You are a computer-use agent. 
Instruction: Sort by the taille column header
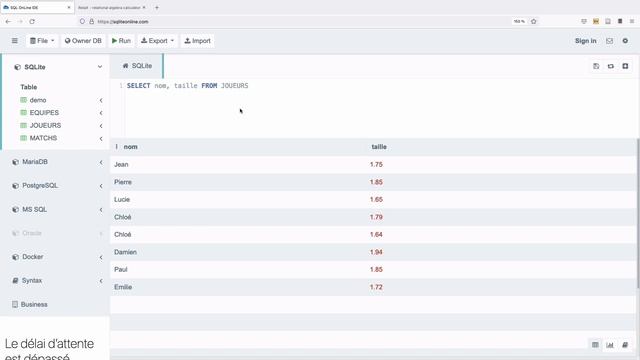pos(379,147)
